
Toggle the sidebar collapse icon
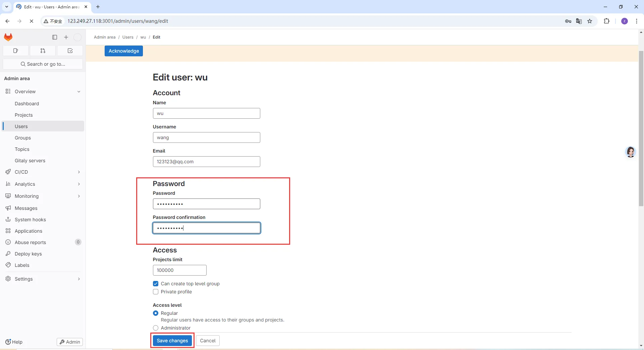[55, 37]
